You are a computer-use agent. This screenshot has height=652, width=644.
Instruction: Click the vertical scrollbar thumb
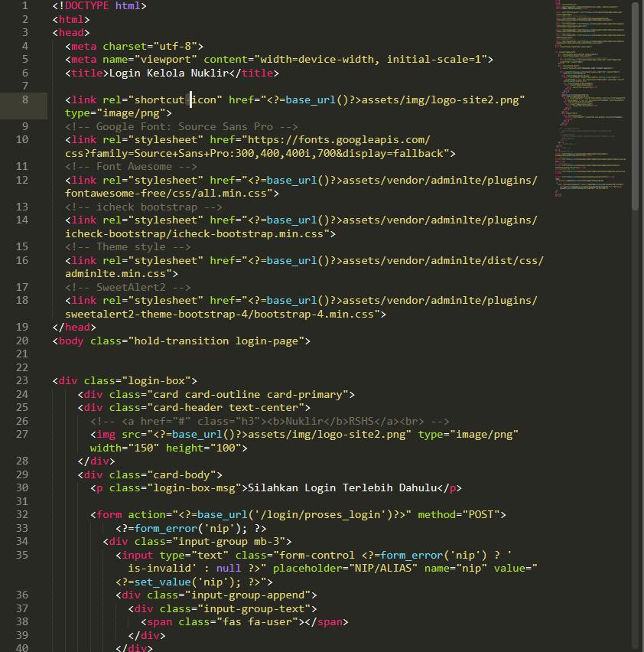(x=635, y=106)
